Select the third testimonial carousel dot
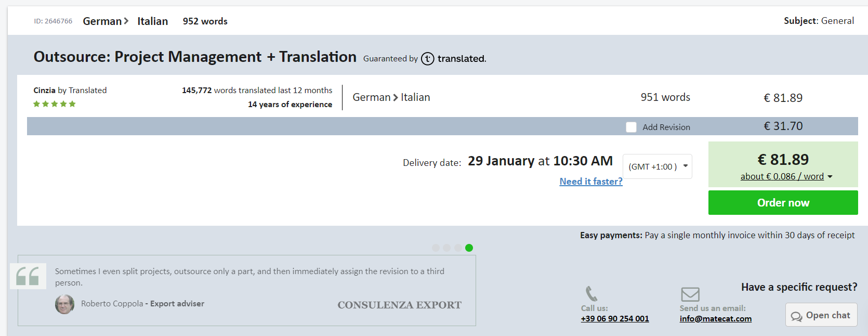The image size is (868, 336). coord(458,248)
